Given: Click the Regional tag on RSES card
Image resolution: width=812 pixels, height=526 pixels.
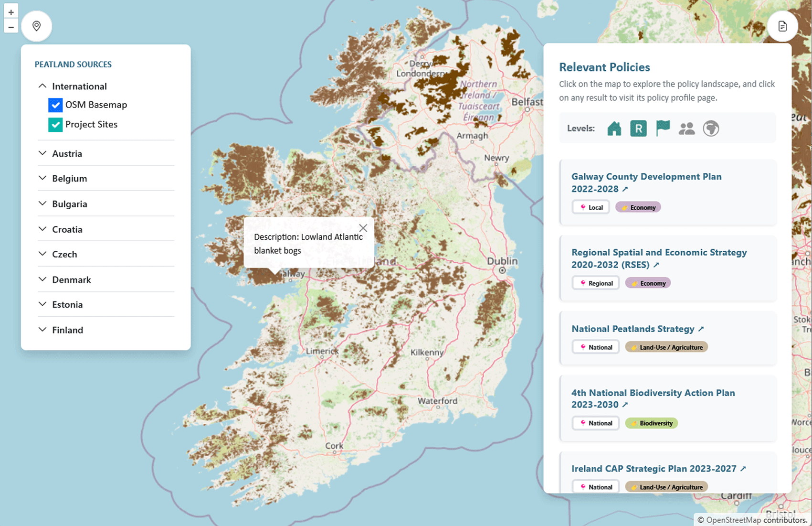Looking at the screenshot, I should 596,283.
